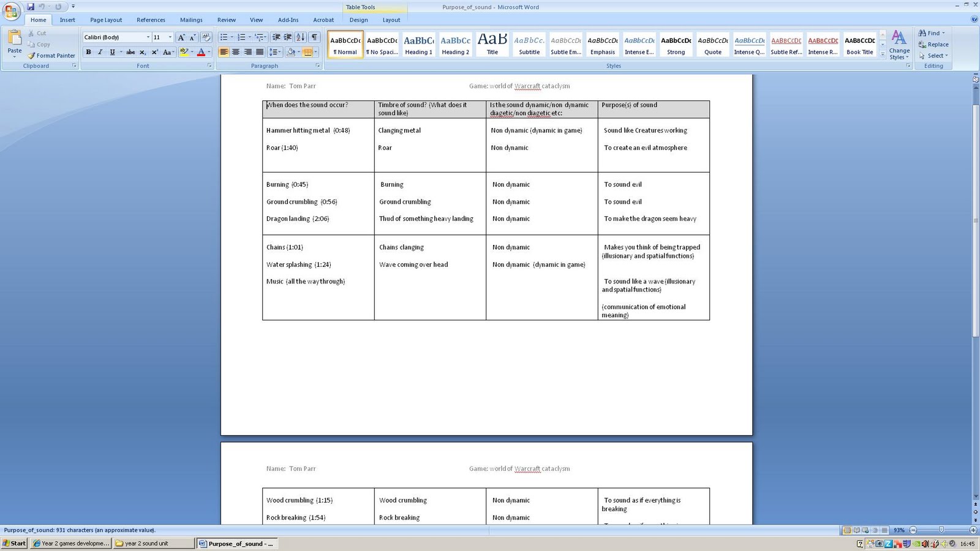
Task: Expand the Styles gallery more arrow
Action: 883,55
